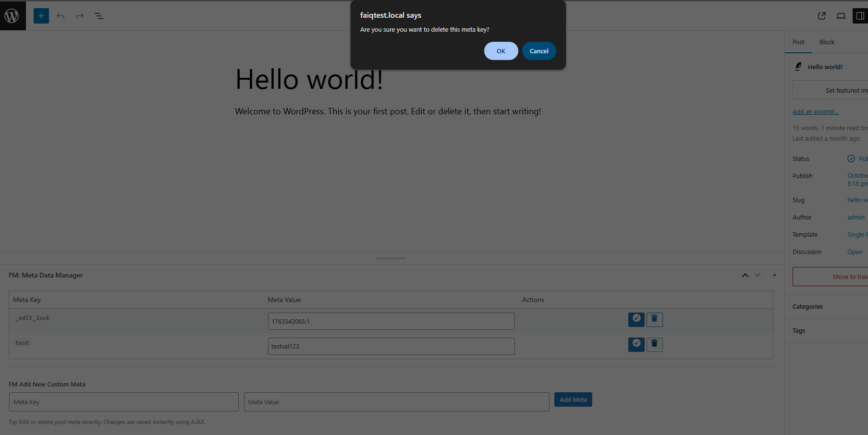The width and height of the screenshot is (868, 435).
Task: Dismiss the dialog with Cancel
Action: click(x=539, y=50)
